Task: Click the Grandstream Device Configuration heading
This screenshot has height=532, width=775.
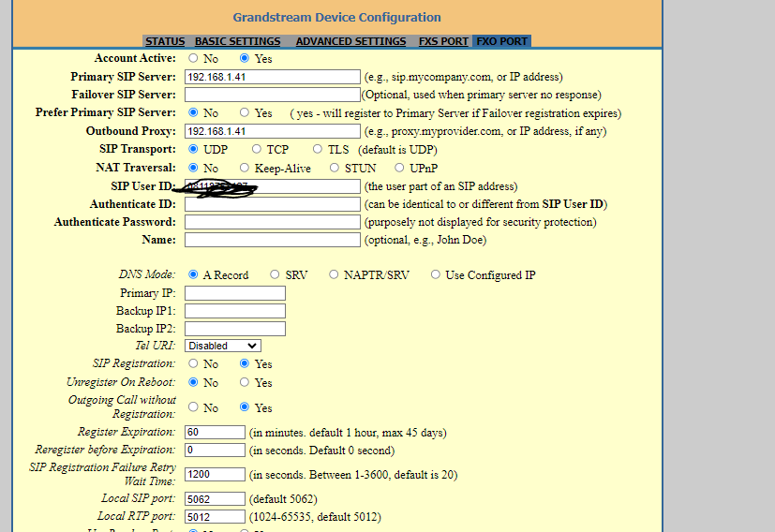Action: coord(336,17)
